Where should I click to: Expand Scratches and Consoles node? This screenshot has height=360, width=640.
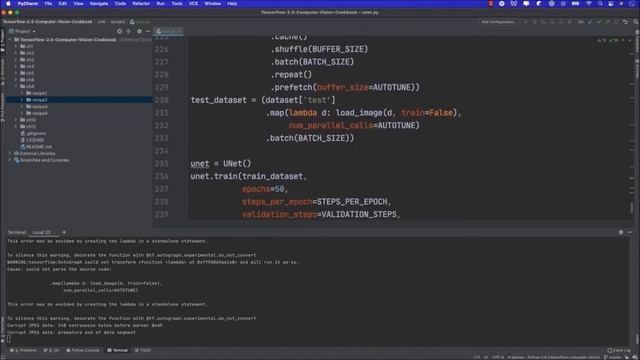point(10,160)
